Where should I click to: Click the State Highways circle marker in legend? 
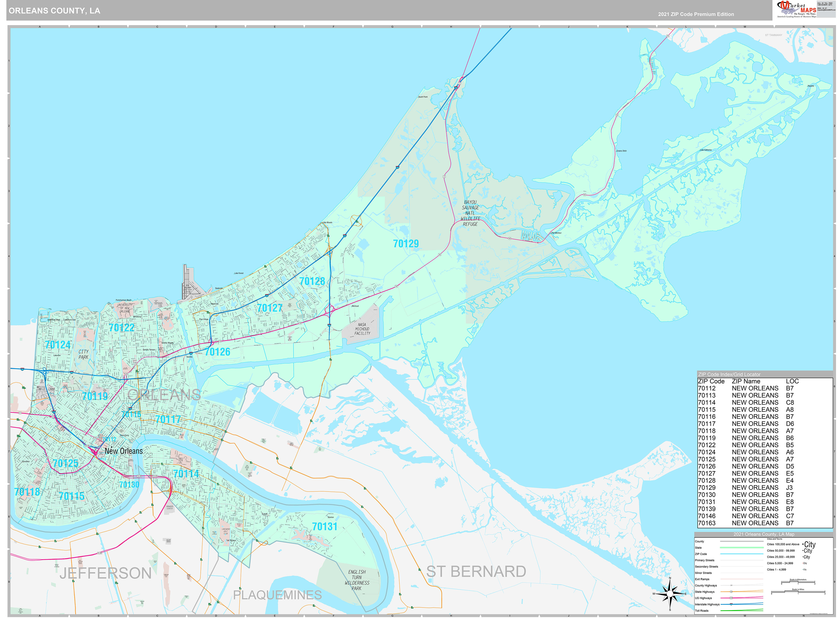tap(731, 592)
